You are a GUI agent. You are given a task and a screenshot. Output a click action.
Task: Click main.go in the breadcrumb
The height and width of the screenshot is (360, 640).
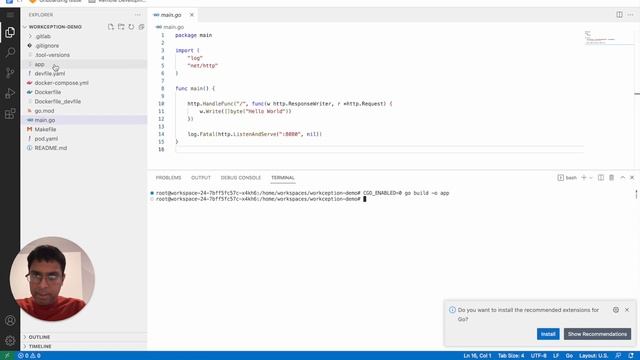click(173, 27)
